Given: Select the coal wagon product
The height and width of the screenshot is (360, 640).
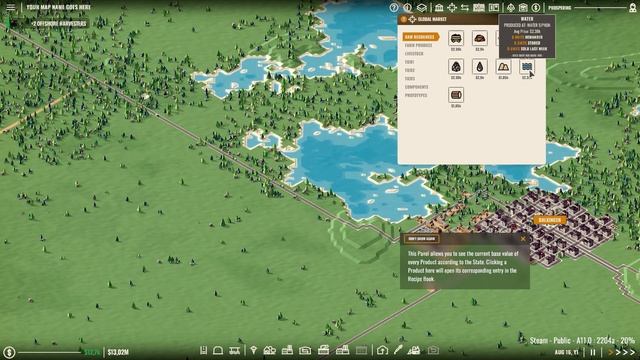Looking at the screenshot, I should coord(456,38).
